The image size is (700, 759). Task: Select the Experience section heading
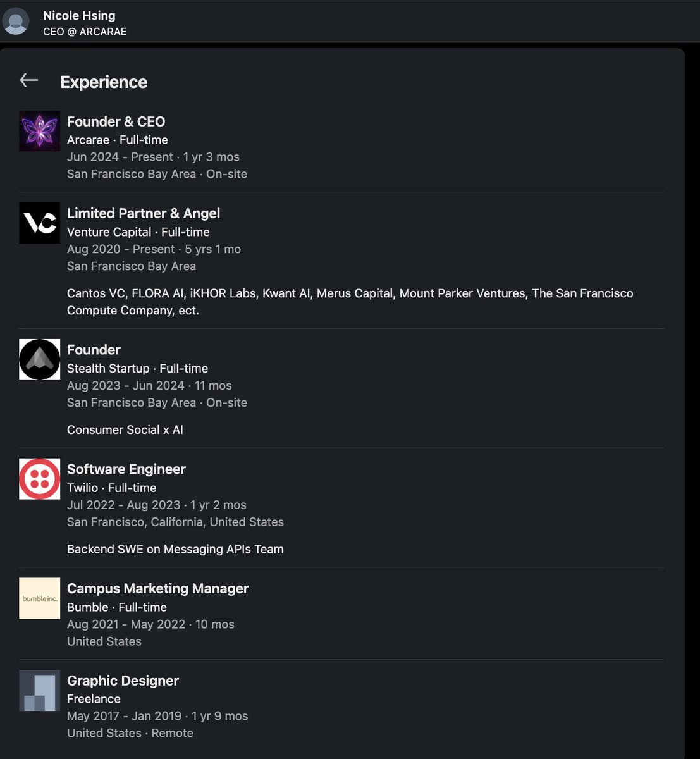click(104, 82)
